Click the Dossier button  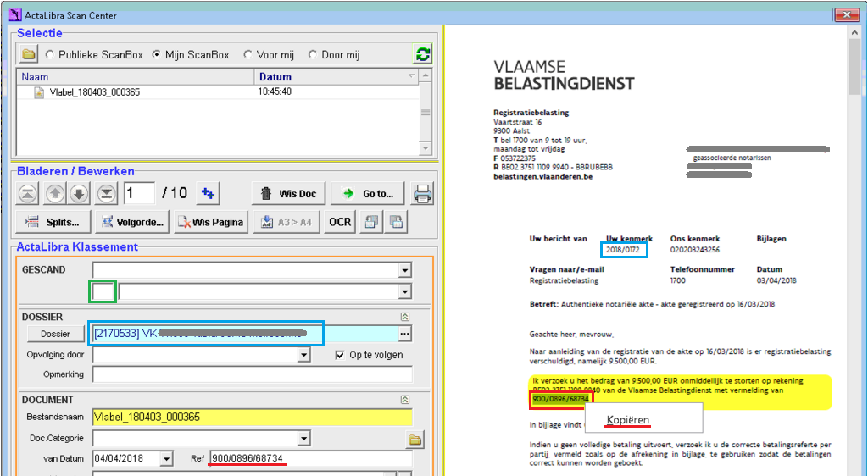click(55, 334)
